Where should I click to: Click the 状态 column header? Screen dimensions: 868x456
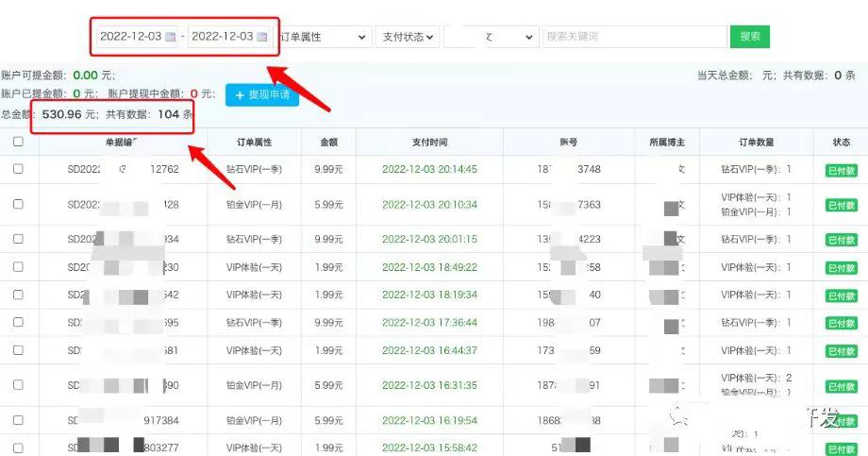pos(842,143)
